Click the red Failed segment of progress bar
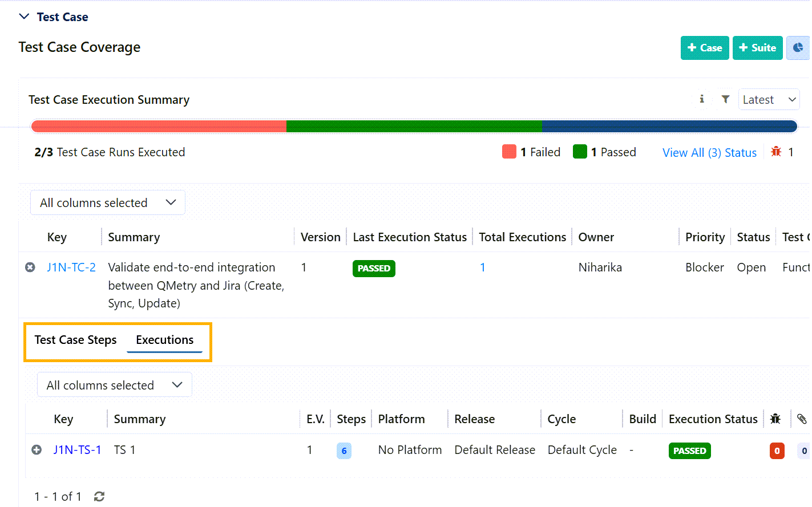This screenshot has width=812, height=507. pyautogui.click(x=159, y=127)
